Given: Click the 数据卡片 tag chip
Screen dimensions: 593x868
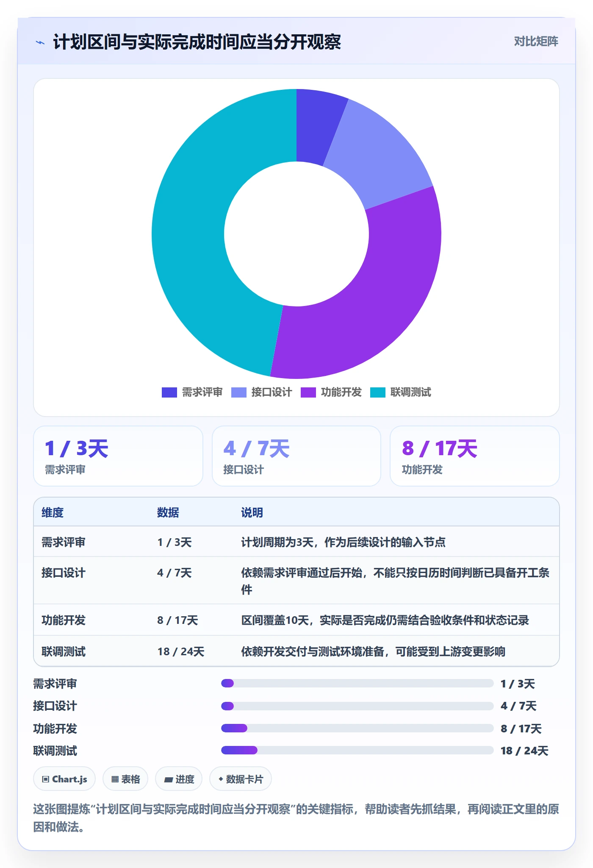Looking at the screenshot, I should tap(241, 779).
